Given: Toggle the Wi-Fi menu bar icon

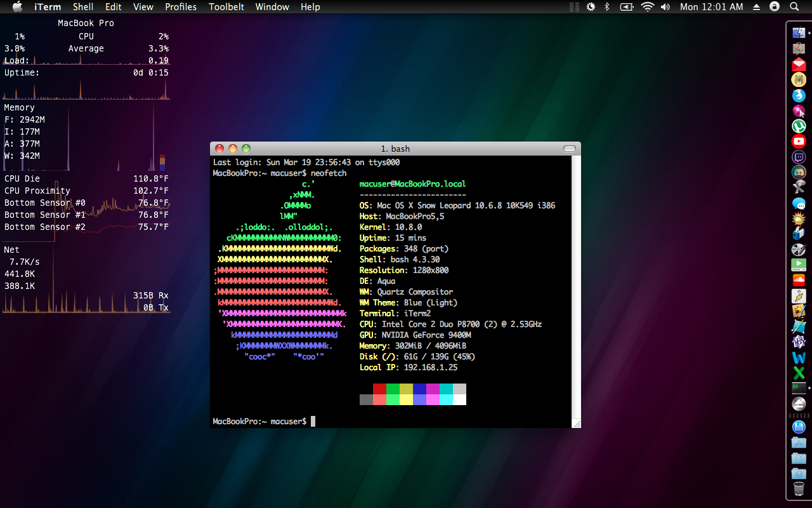Looking at the screenshot, I should coord(647,6).
